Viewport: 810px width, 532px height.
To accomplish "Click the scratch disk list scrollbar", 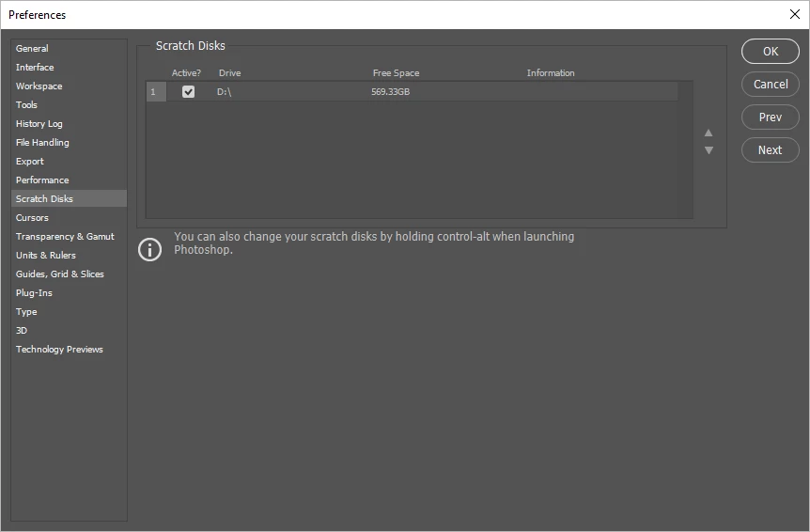I will click(x=685, y=149).
